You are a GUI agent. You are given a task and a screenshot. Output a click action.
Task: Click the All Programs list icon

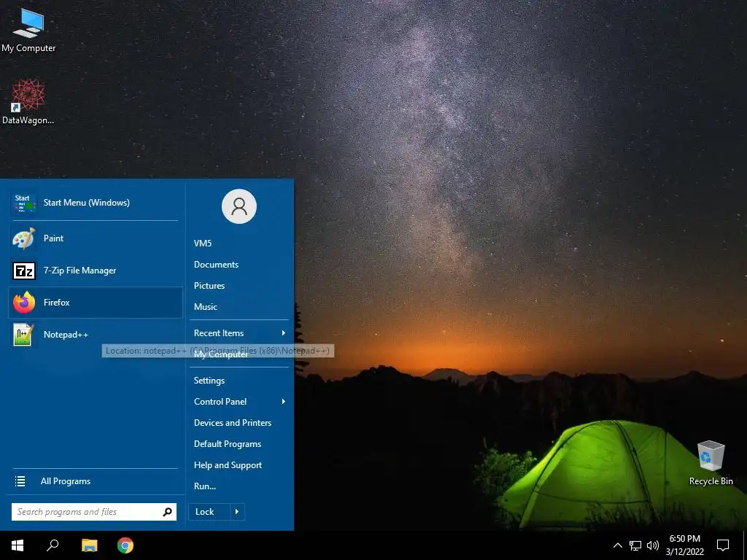point(20,481)
